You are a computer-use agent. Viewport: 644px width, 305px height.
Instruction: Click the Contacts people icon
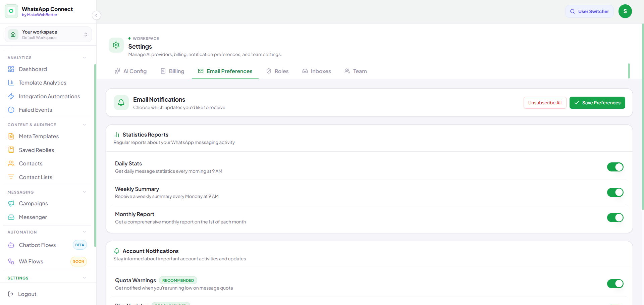(11, 163)
